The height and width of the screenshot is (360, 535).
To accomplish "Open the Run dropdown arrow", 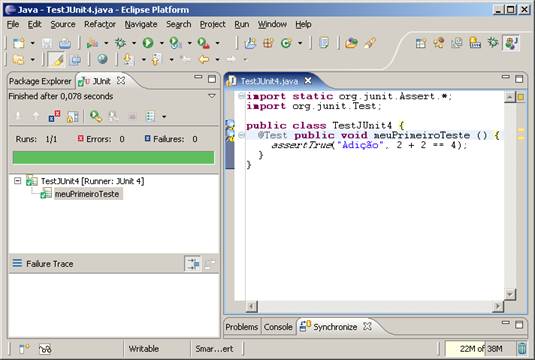I will point(162,43).
